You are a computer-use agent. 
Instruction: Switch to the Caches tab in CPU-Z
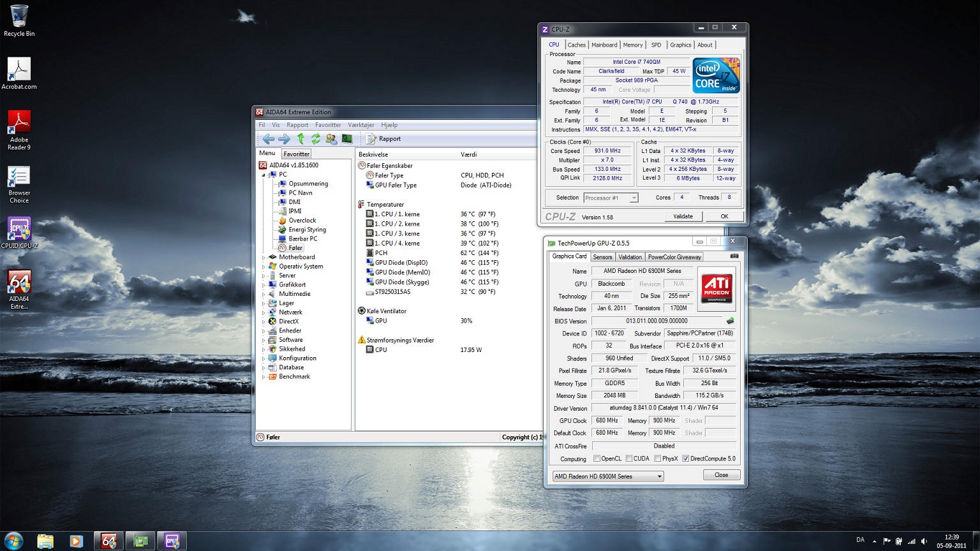577,45
